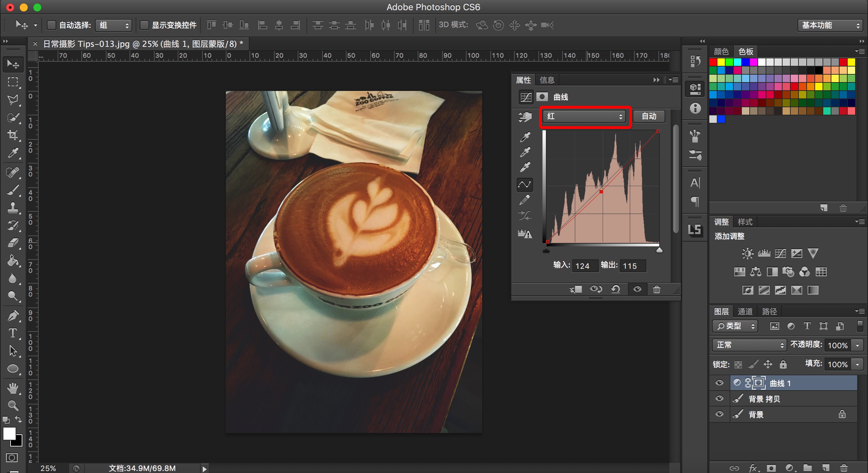Enable the 自动选择 checkbox
Screen dimensions: 868x473
click(x=51, y=25)
